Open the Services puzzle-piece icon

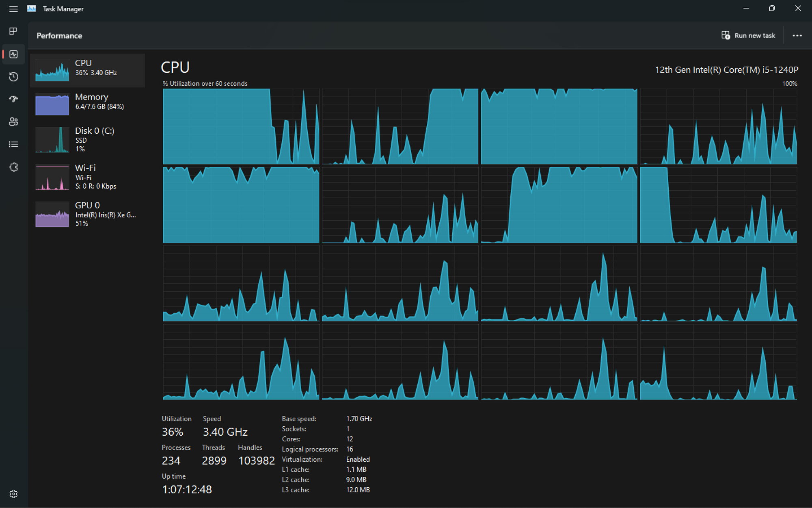13,167
